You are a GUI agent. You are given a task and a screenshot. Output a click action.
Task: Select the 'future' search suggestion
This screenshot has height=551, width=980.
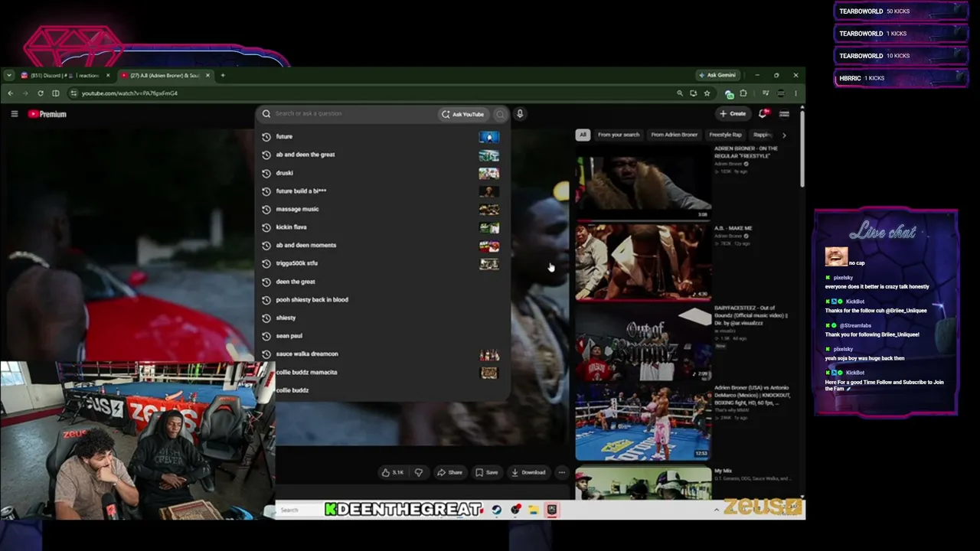381,136
